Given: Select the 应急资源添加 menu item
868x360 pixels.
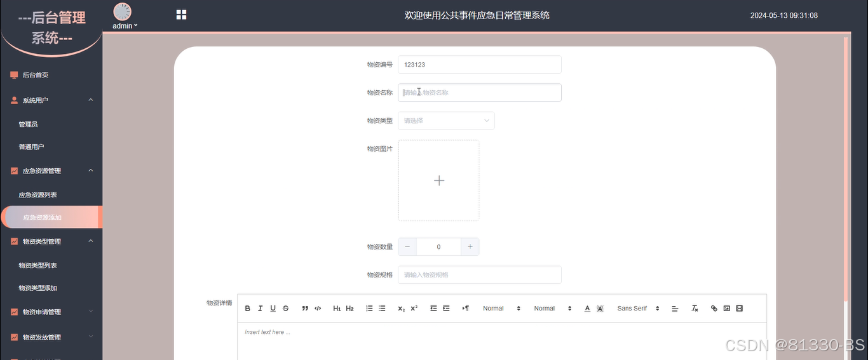Looking at the screenshot, I should click(51, 217).
